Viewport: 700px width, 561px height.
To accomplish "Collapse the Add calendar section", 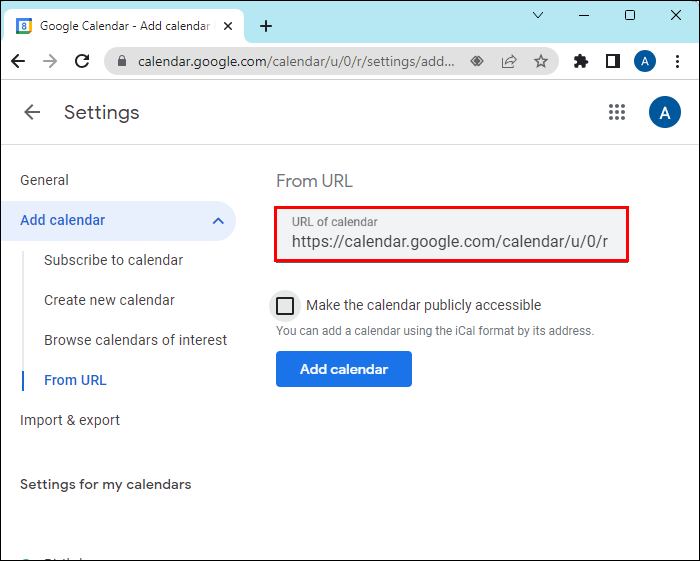I will click(218, 220).
